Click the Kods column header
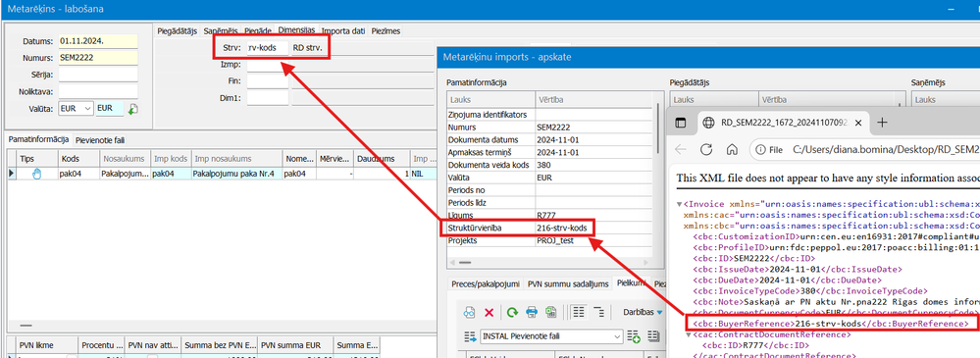The image size is (980, 358). (x=78, y=159)
